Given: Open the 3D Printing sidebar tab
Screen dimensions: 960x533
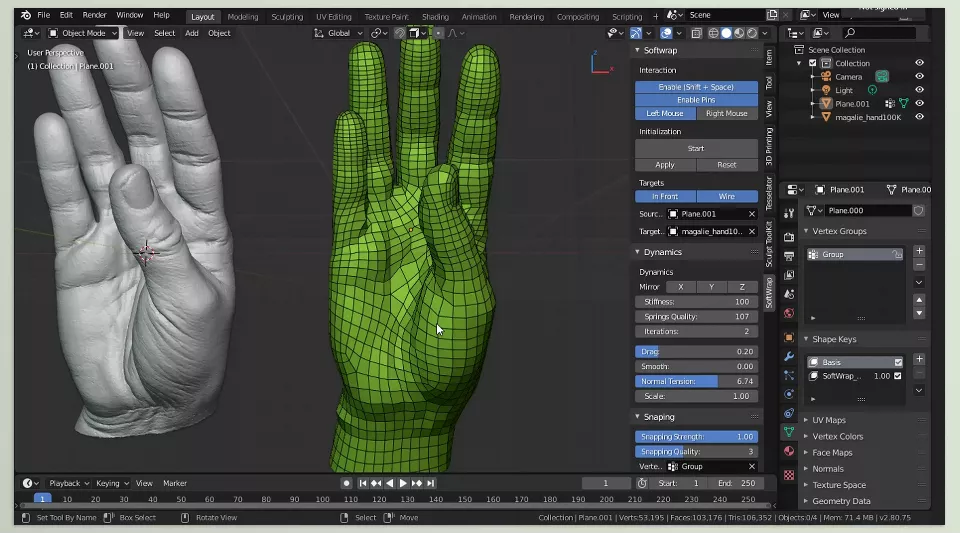Looking at the screenshot, I should (x=769, y=146).
